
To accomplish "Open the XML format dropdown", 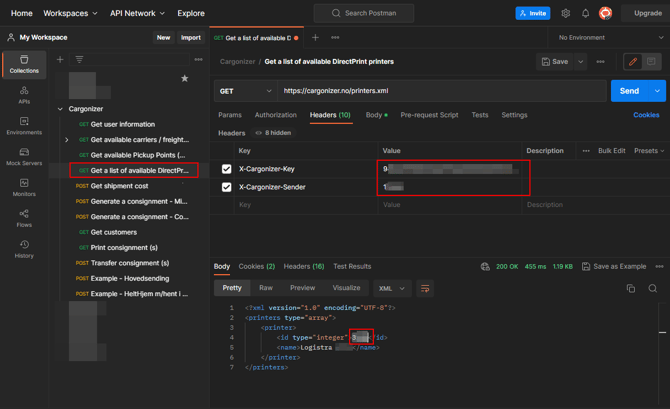I will pos(391,288).
